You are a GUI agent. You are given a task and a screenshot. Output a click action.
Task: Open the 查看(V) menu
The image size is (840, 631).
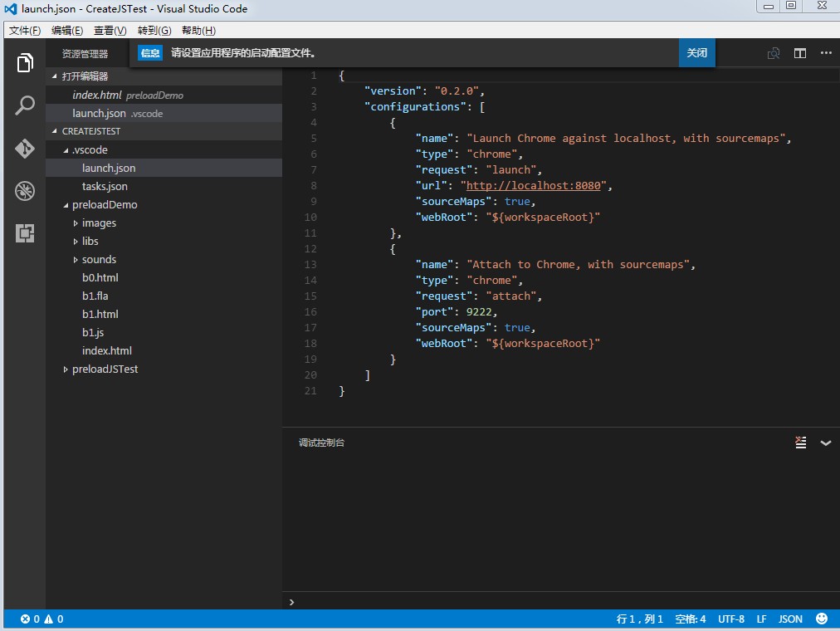pyautogui.click(x=110, y=31)
